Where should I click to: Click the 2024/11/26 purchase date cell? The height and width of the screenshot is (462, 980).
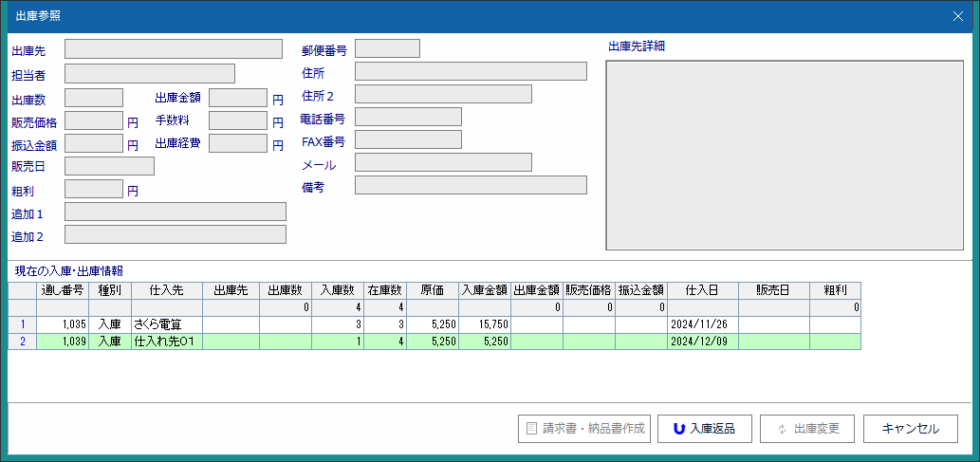click(702, 324)
